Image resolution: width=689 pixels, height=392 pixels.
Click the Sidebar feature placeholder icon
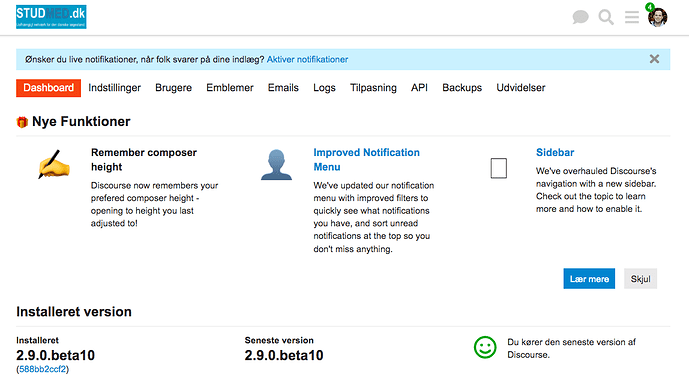(x=499, y=168)
